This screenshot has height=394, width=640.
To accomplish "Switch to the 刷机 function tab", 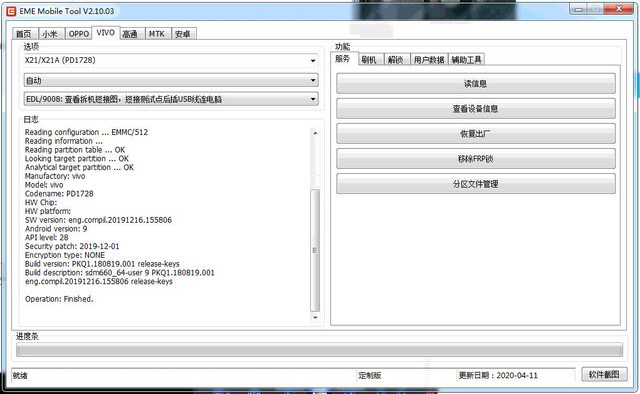I will pos(370,60).
